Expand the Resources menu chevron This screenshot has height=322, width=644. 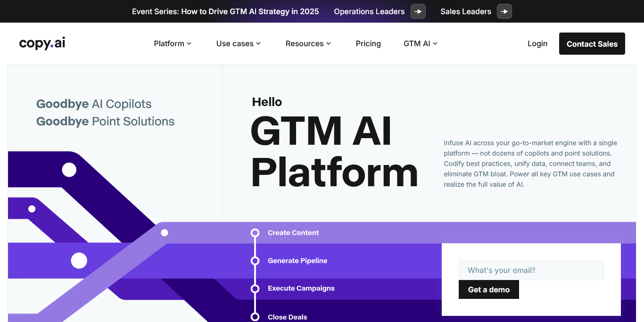tap(329, 43)
